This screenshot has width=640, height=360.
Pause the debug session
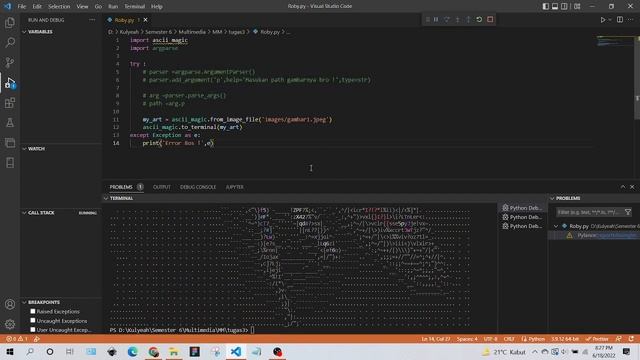[x=436, y=20]
